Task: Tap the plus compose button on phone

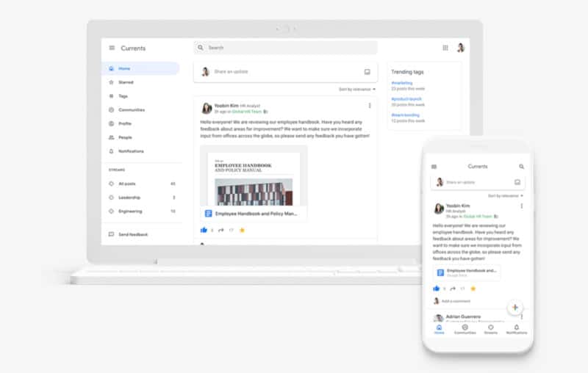Action: [515, 308]
